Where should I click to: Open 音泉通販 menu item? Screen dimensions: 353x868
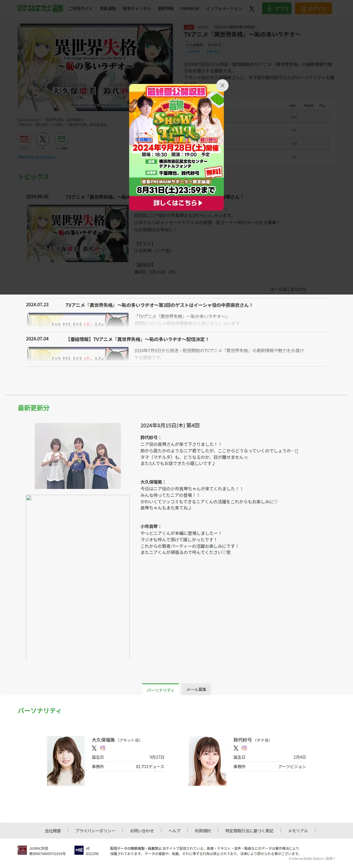(x=107, y=9)
